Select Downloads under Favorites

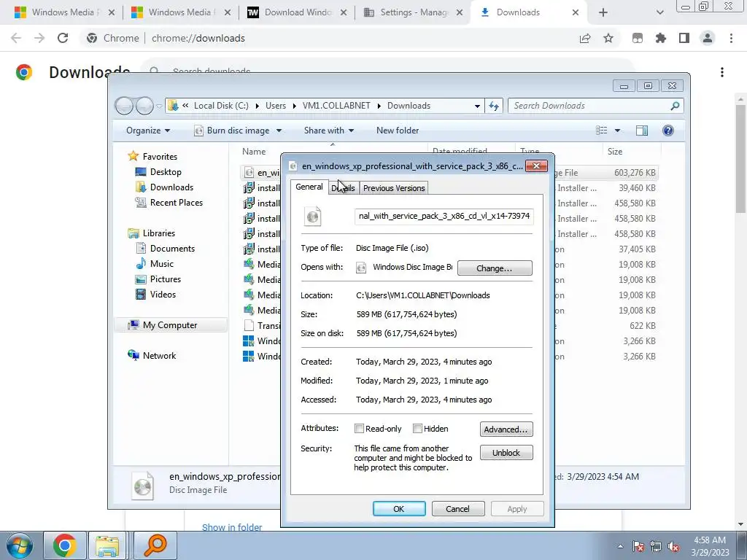171,187
